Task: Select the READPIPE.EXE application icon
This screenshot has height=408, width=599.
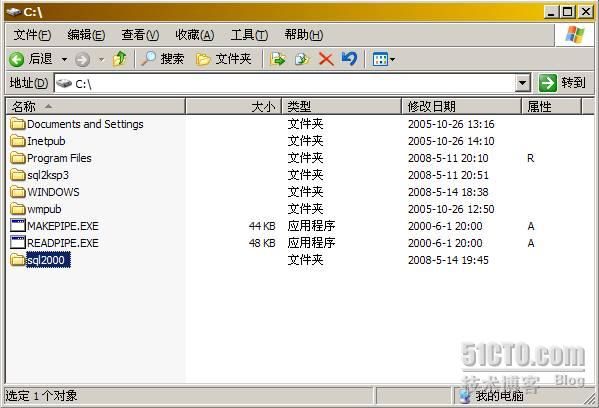Action: (18, 243)
